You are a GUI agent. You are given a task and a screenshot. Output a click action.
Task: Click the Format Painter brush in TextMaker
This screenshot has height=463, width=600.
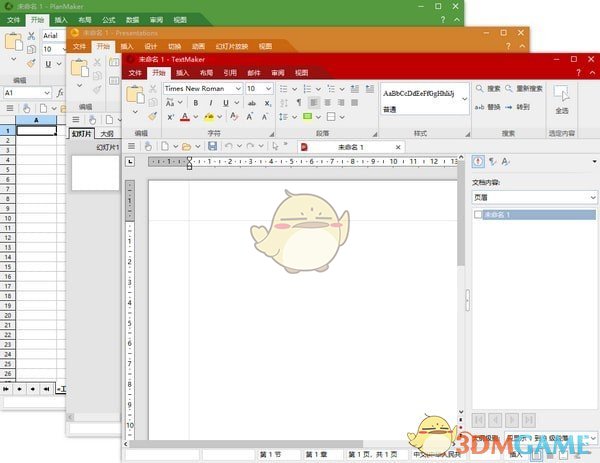[153, 116]
